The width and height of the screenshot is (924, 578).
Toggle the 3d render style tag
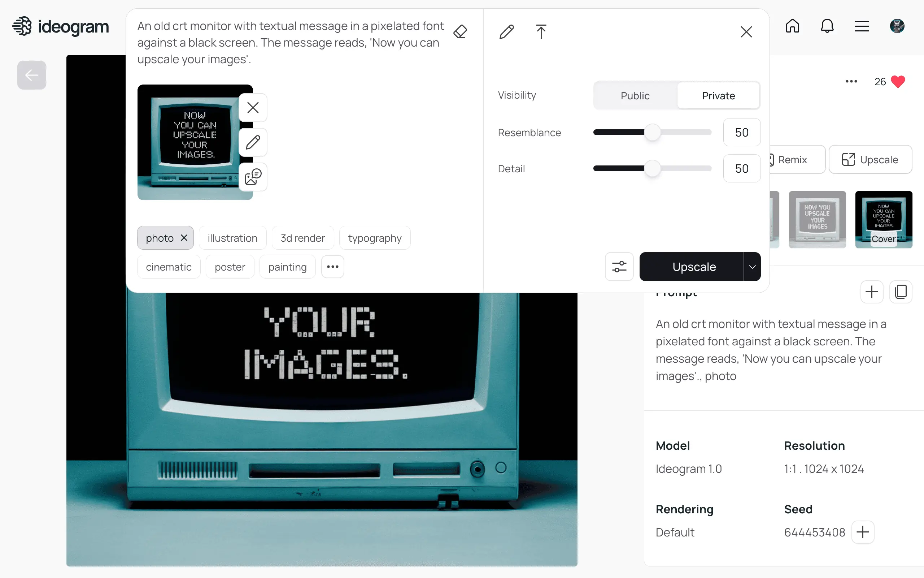click(x=303, y=238)
